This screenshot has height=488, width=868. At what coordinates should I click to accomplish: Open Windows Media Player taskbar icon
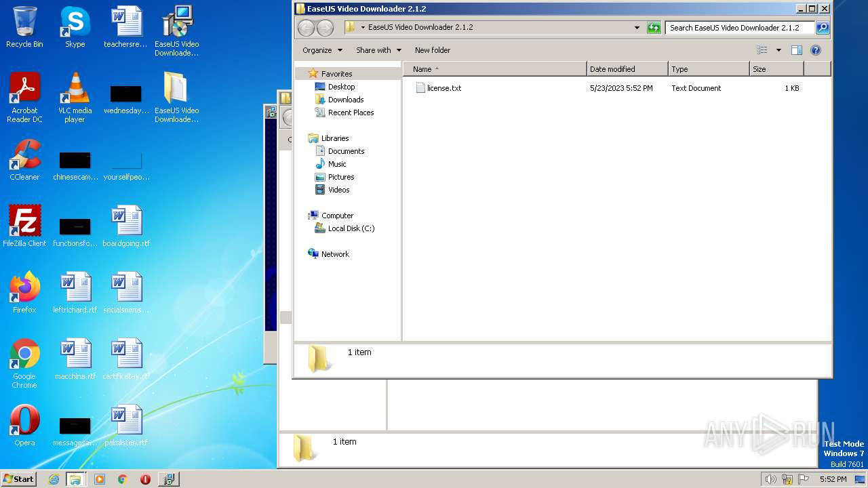tap(100, 479)
